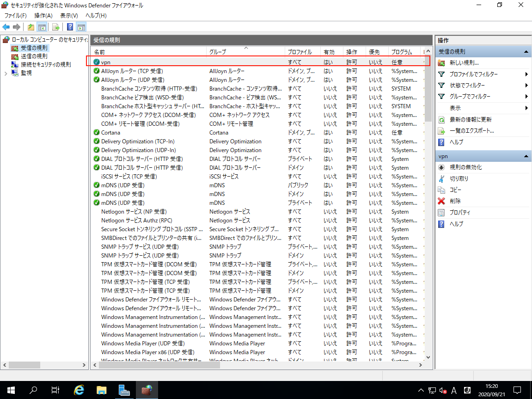Click the forward arrow toolbar icon
The width and height of the screenshot is (532, 399).
point(16,27)
